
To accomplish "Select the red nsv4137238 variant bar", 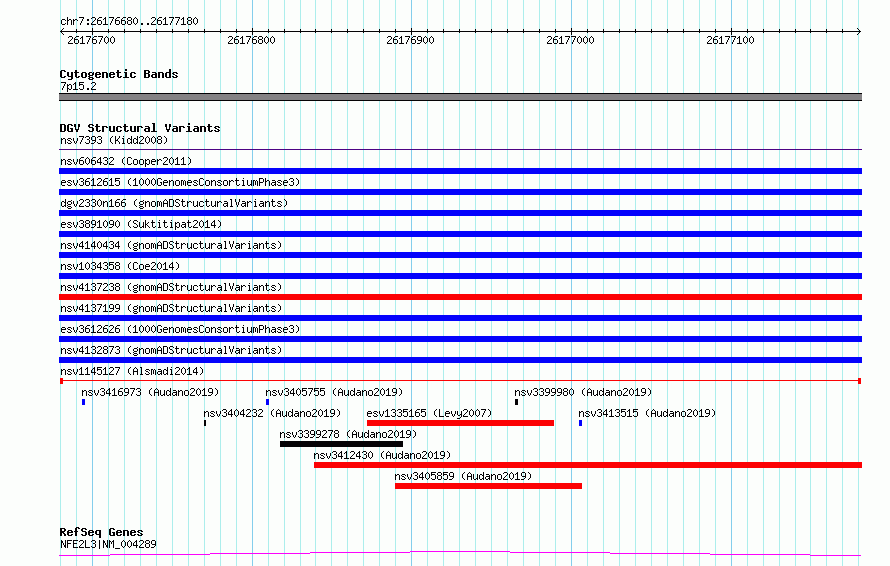I will coord(460,297).
